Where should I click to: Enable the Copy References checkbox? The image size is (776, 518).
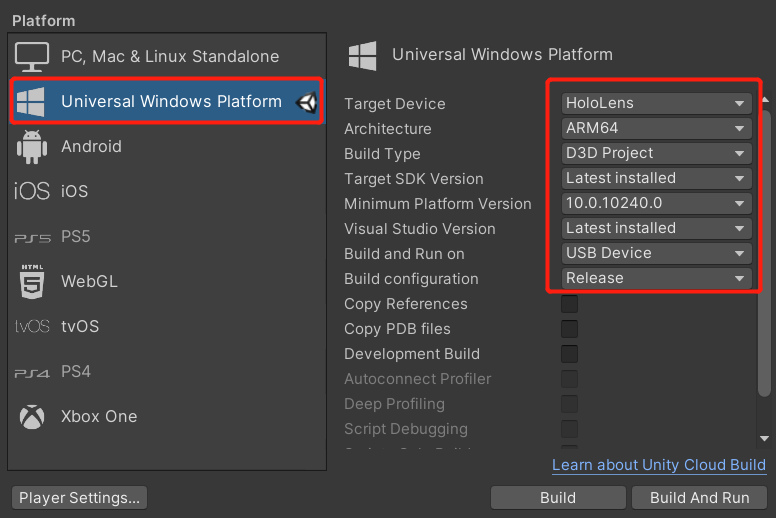(569, 304)
